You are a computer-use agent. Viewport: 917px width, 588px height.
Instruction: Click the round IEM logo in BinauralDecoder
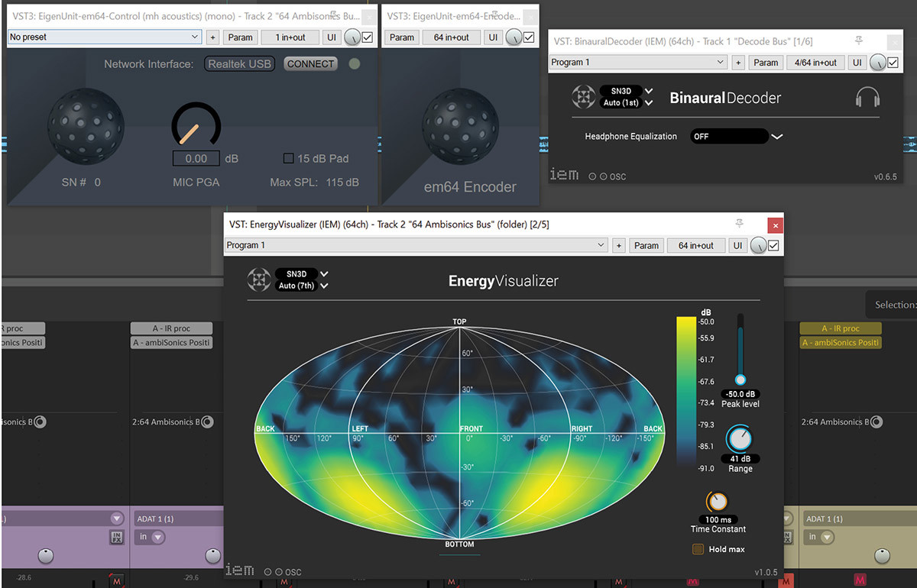(x=583, y=97)
